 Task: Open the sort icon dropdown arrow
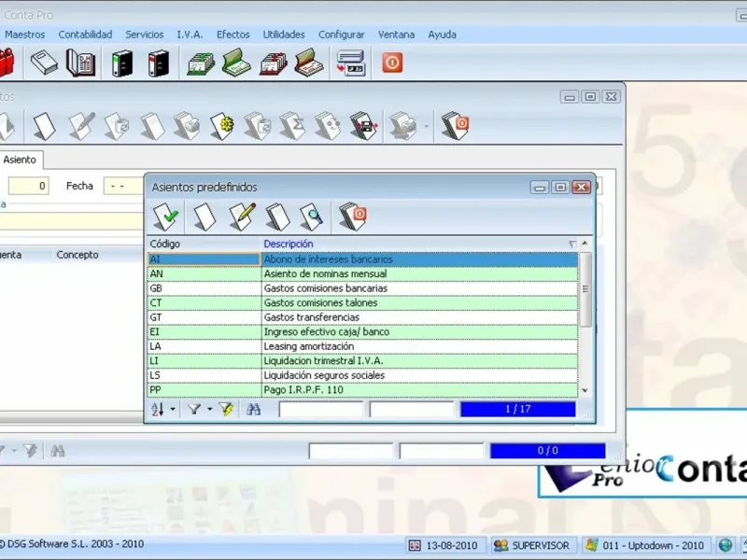173,409
